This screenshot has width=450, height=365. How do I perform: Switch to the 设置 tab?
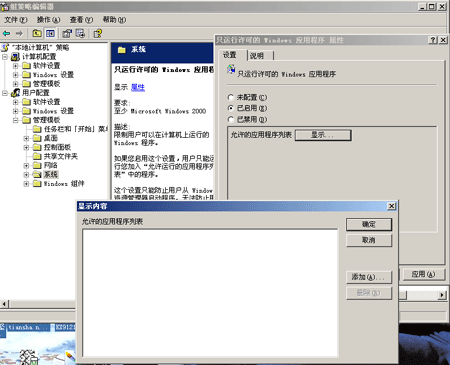pos(230,55)
